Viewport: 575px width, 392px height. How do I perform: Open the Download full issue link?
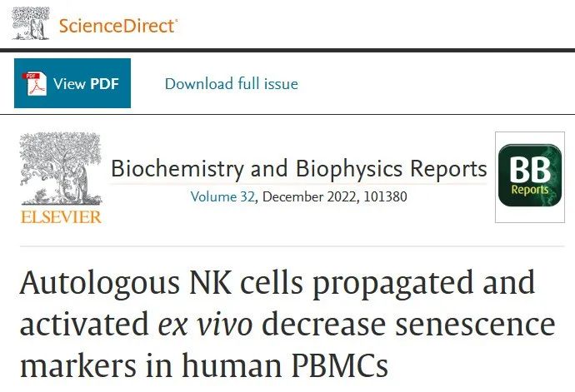[x=232, y=83]
